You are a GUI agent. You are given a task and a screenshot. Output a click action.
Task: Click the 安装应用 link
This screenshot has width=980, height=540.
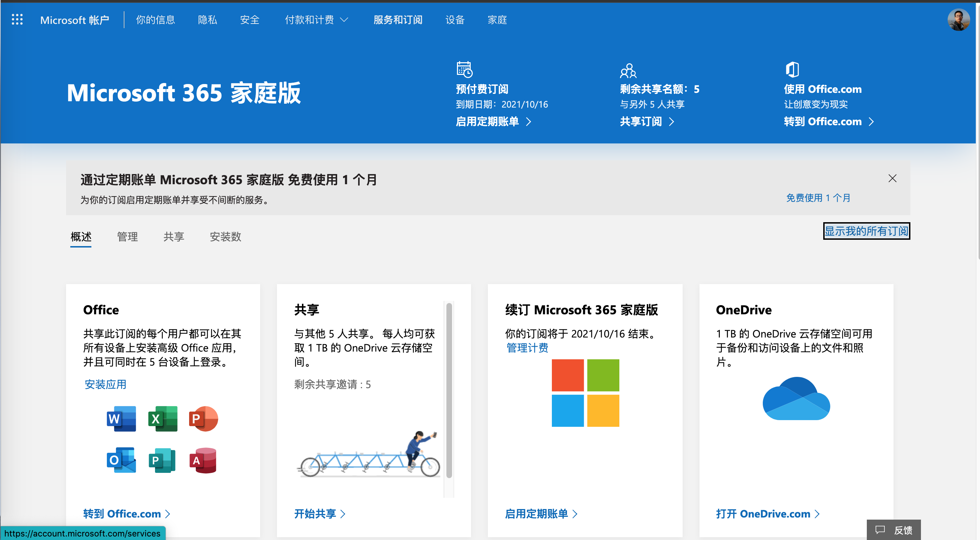[105, 384]
